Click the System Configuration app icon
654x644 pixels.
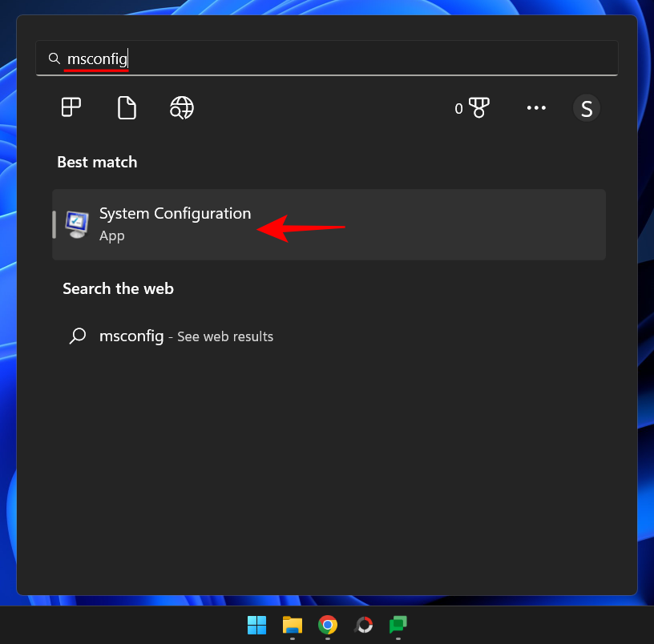[x=75, y=225]
